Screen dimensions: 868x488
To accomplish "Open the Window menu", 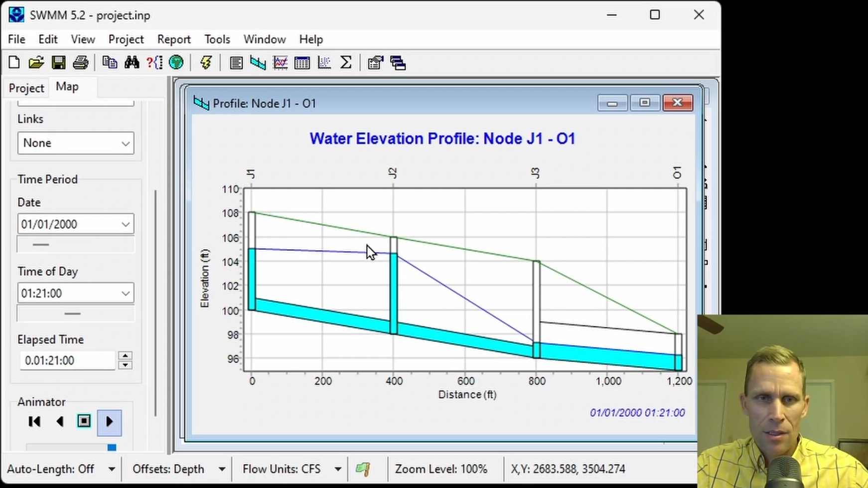I will [x=265, y=39].
